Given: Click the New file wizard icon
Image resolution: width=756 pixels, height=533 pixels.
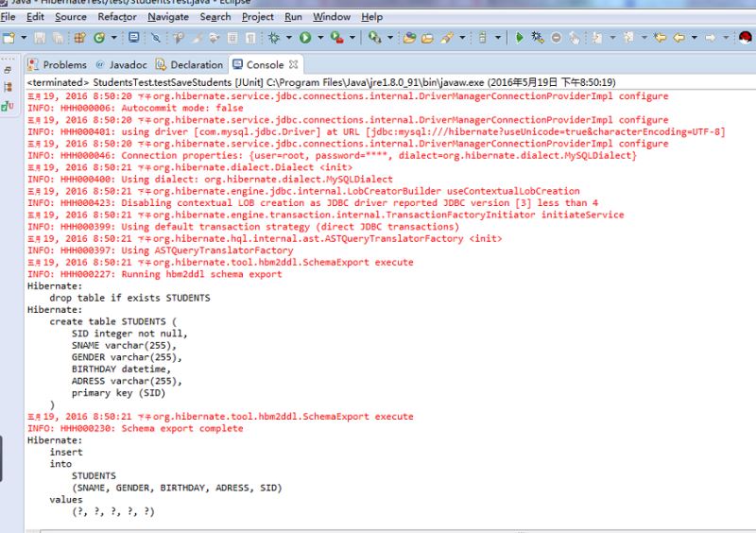Looking at the screenshot, I should coord(9,38).
